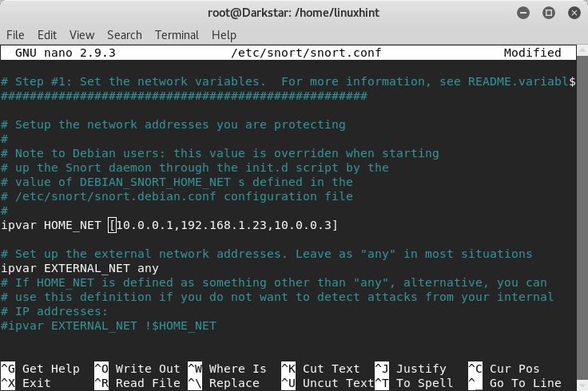Open the Help menu

(x=224, y=35)
